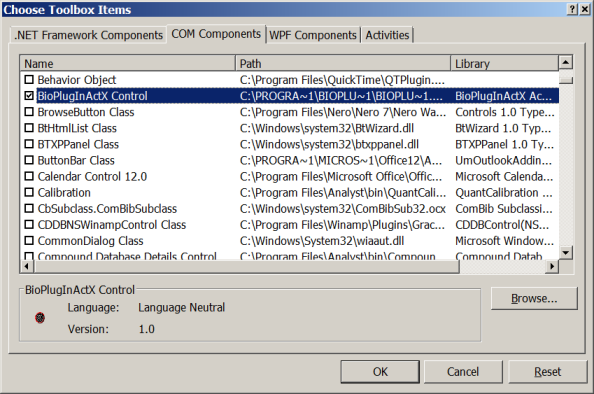The height and width of the screenshot is (394, 594).
Task: Tick the ButtonBar Class checkbox
Action: 29,160
